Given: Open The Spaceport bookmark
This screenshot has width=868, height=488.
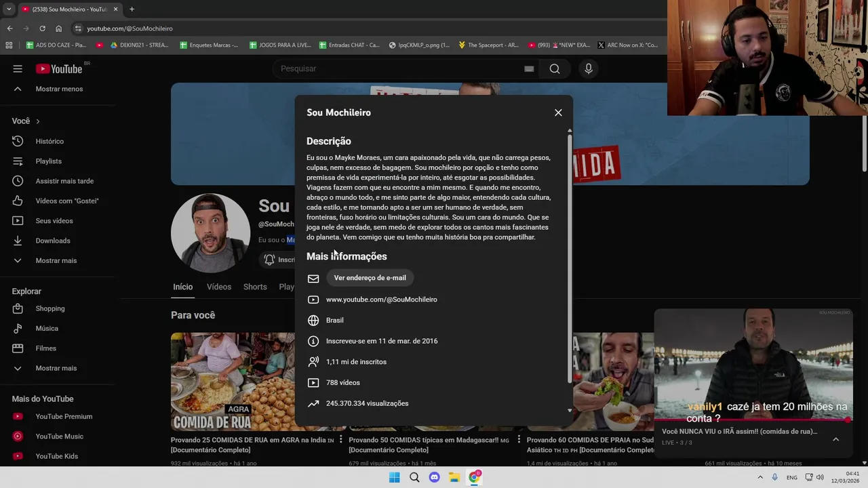Looking at the screenshot, I should click(488, 45).
